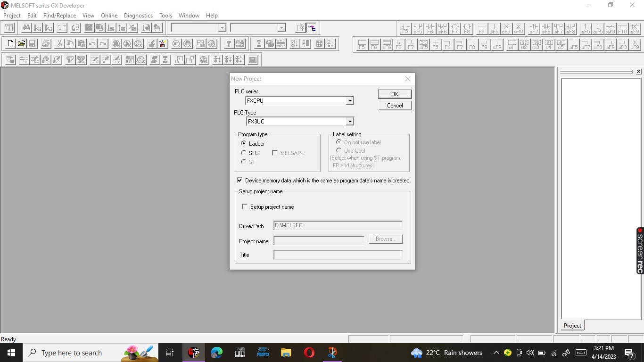The image size is (644, 362).
Task: Insert falling pulse contact sF8 icon
Action: [x=546, y=28]
